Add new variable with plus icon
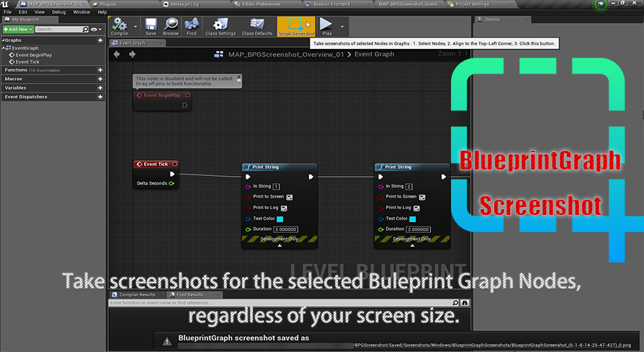The image size is (644, 352). coord(100,88)
